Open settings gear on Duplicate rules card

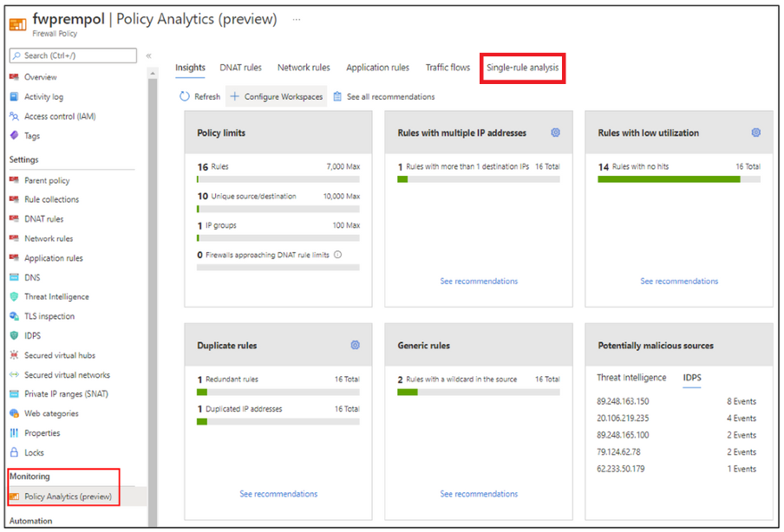click(355, 345)
